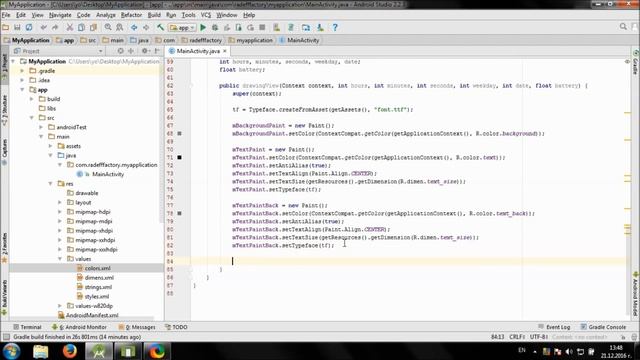Viewport: 640px width, 360px height.
Task: Click the Undo toolbar icon
Action: [43, 27]
